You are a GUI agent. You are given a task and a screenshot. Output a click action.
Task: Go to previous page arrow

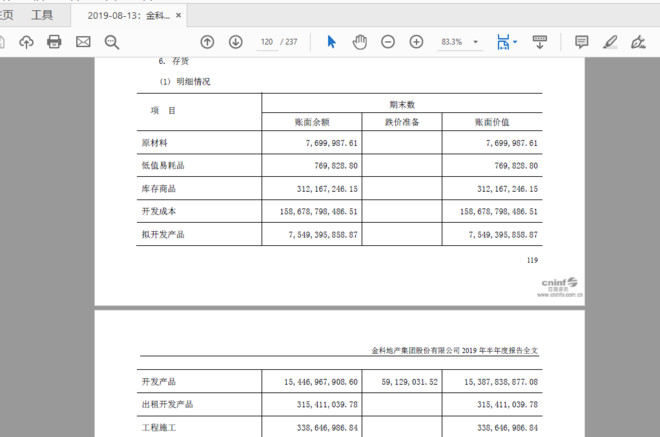click(207, 42)
